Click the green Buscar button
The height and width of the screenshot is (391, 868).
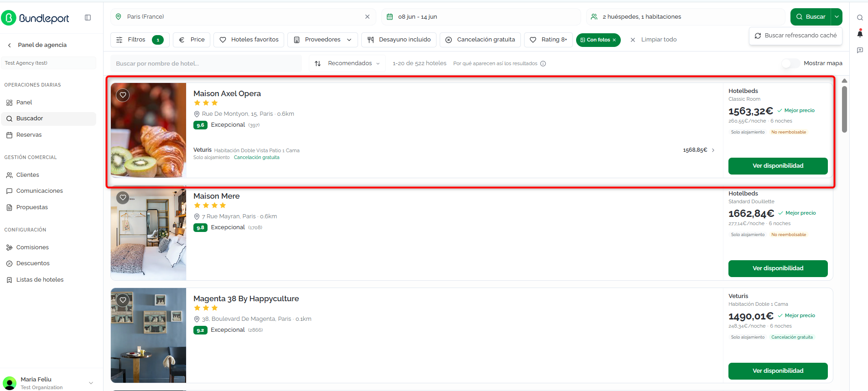(811, 17)
